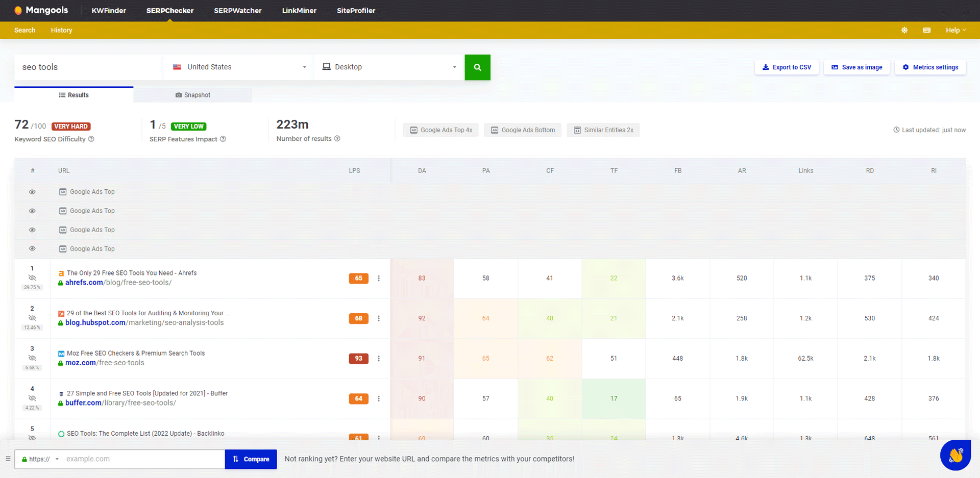Open the LinkMiner tool
This screenshot has width=980, height=478.
click(299, 10)
